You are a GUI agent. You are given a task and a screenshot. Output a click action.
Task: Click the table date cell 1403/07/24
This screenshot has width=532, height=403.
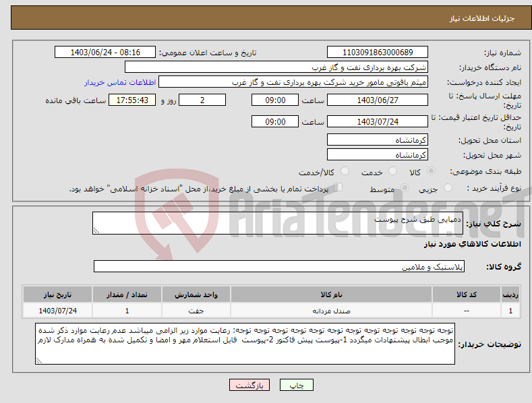(58, 311)
